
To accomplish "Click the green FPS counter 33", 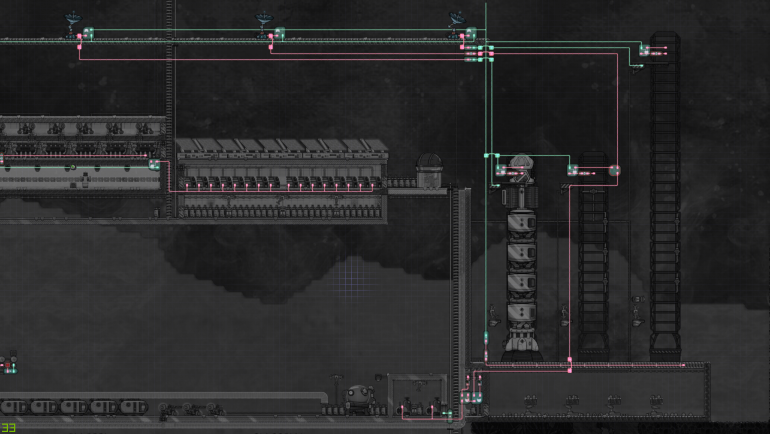I will click(8, 428).
